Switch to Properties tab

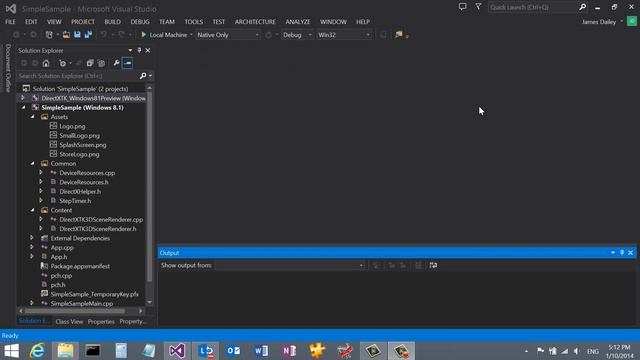pos(101,322)
